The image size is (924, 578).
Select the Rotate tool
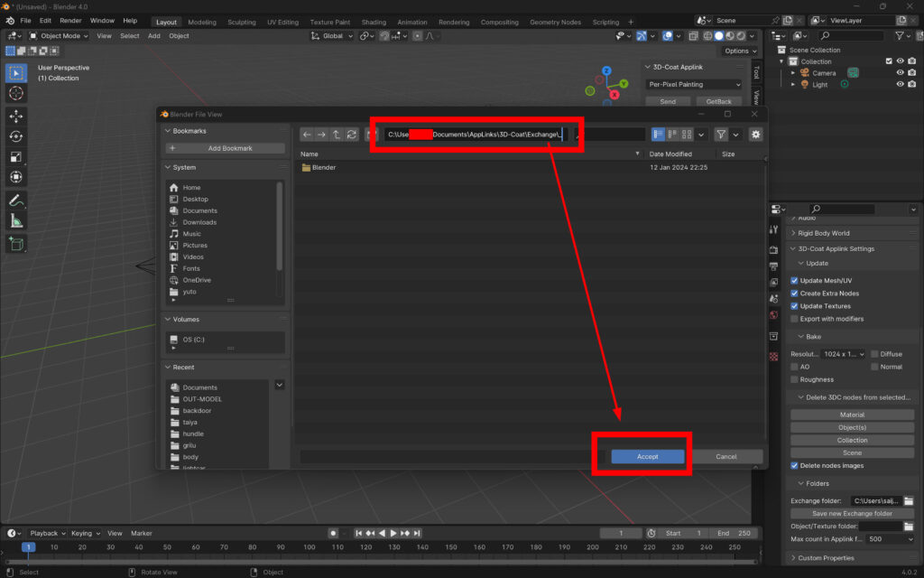(x=15, y=135)
